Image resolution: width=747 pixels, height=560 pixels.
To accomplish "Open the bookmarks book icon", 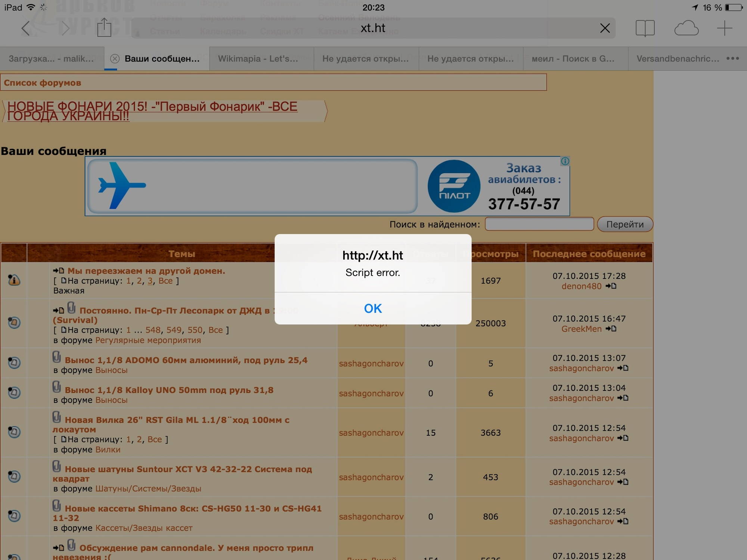I will coord(645,28).
